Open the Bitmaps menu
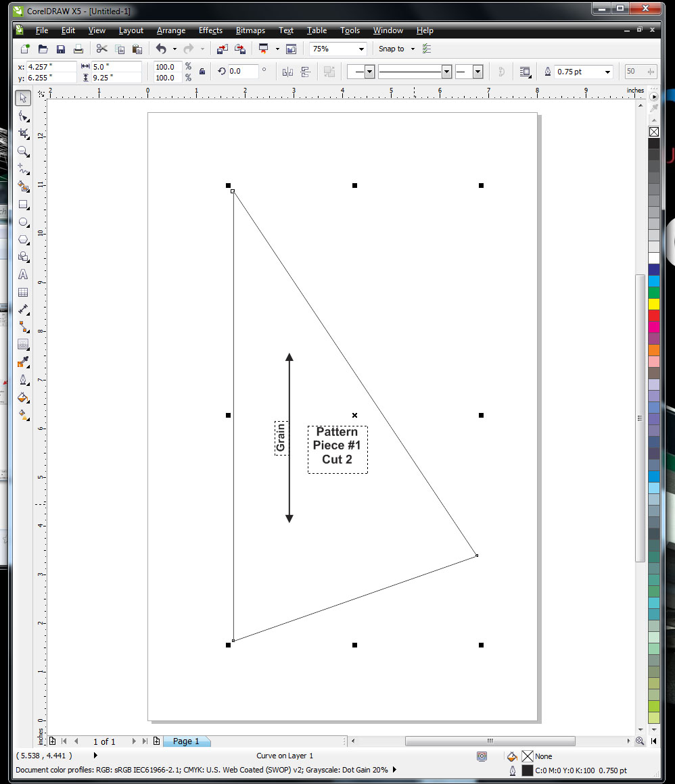Screen dimensions: 675x784 click(250, 30)
